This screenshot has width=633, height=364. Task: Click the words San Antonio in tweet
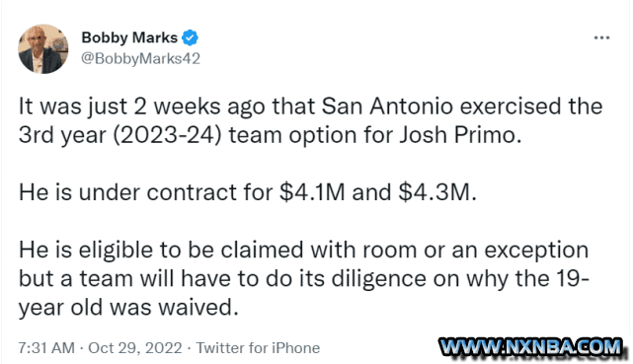point(387,107)
